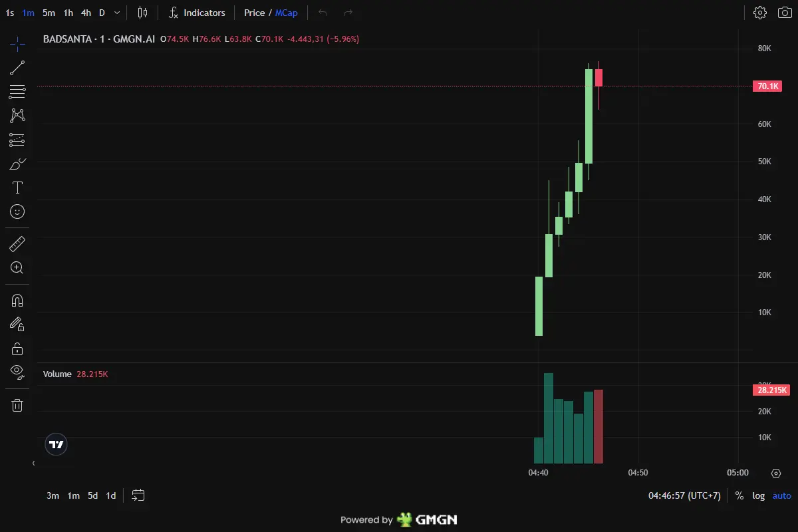798x532 pixels.
Task: Click the Volume indicator label
Action: coord(57,374)
